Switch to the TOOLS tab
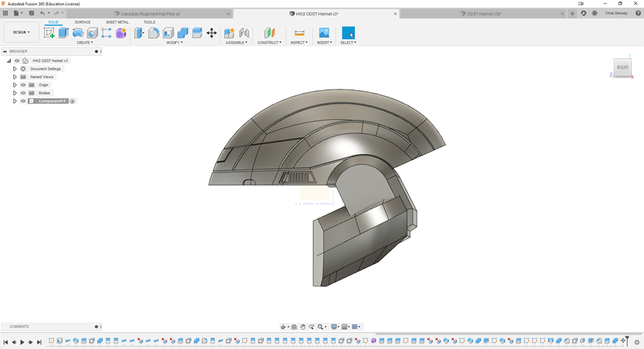 pyautogui.click(x=149, y=23)
